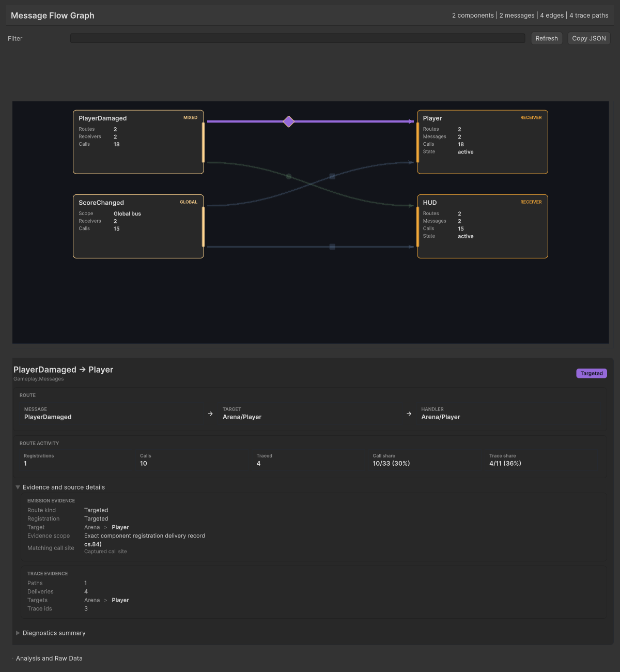
Task: Click 'Global bus' scope value in ScoreChanged
Action: pyautogui.click(x=127, y=213)
